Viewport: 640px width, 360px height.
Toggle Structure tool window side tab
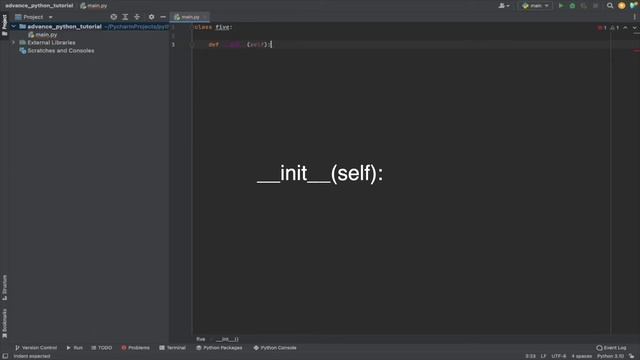click(x=4, y=287)
